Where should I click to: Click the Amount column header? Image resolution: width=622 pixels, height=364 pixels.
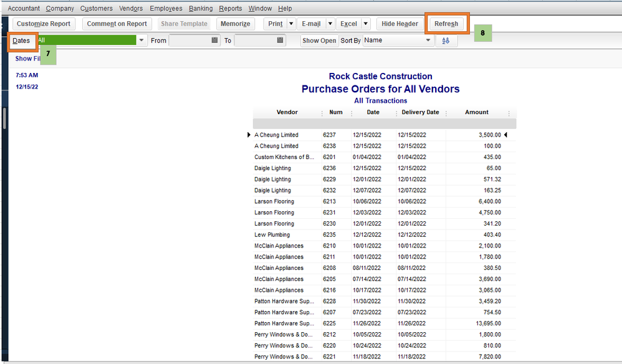click(x=477, y=112)
